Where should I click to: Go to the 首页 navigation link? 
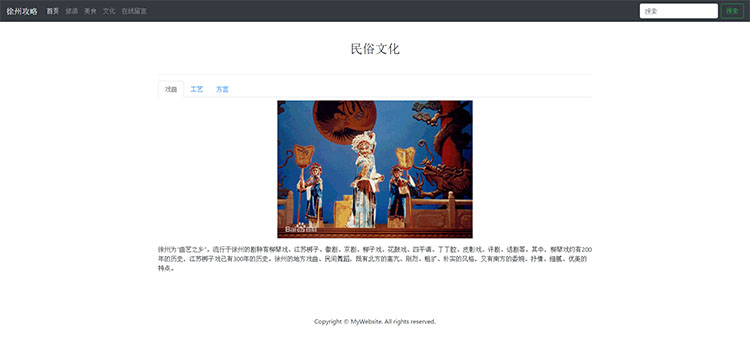(x=53, y=11)
